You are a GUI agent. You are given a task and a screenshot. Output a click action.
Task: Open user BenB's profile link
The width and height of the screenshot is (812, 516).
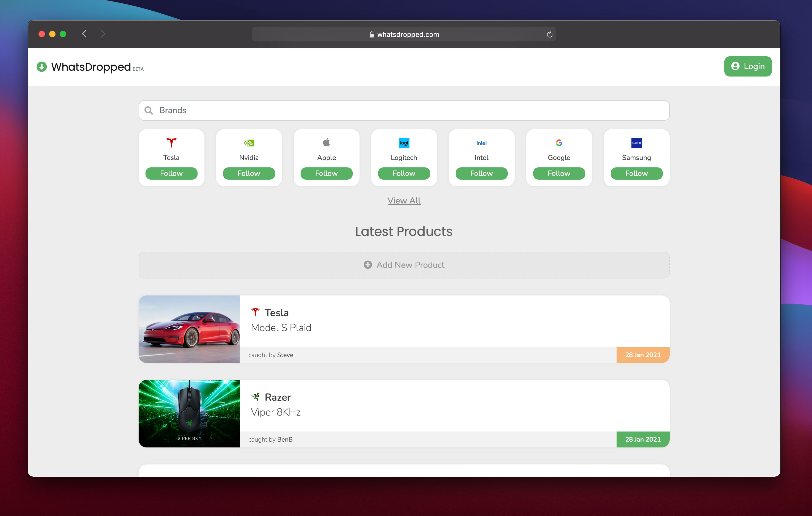click(x=285, y=439)
